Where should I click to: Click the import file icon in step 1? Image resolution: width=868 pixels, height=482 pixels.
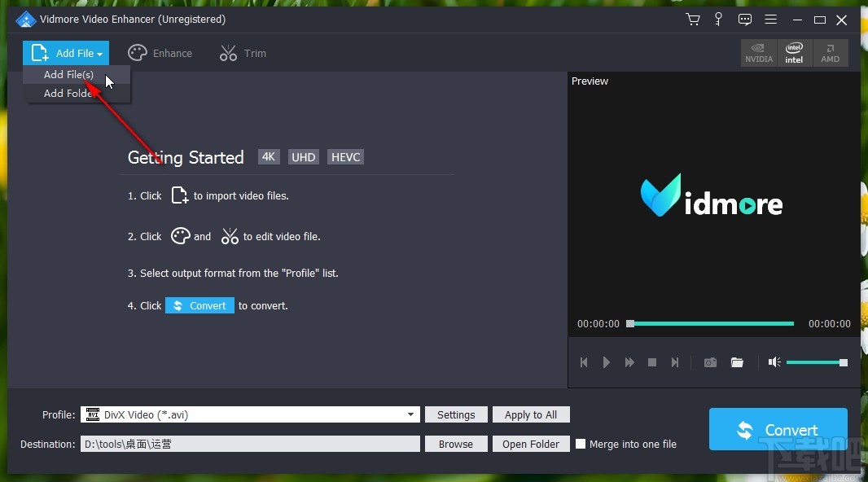click(x=179, y=195)
